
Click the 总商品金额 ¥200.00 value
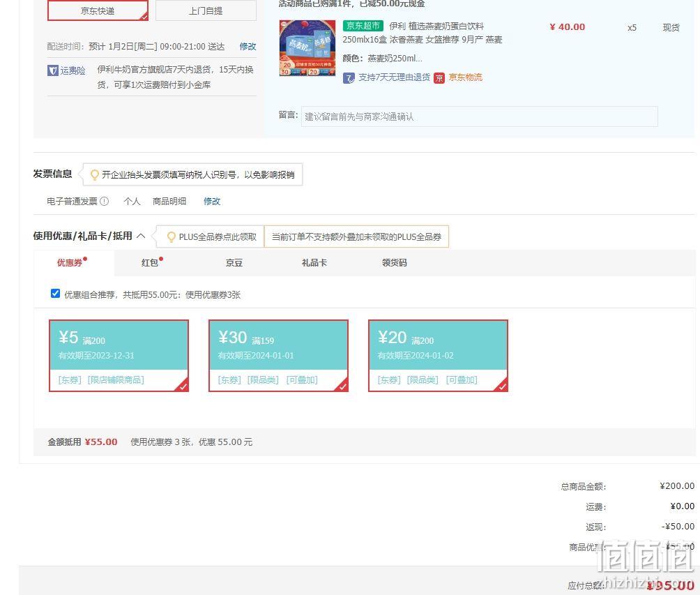pyautogui.click(x=677, y=486)
